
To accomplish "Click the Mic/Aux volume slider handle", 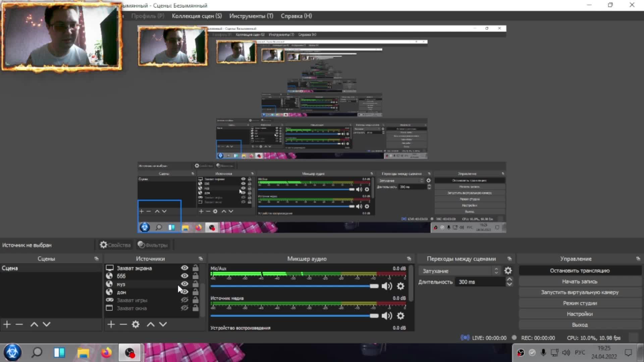I will click(374, 286).
